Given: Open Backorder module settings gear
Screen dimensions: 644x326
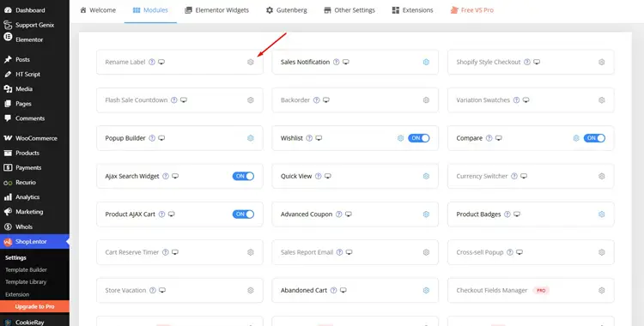Looking at the screenshot, I should tap(426, 100).
